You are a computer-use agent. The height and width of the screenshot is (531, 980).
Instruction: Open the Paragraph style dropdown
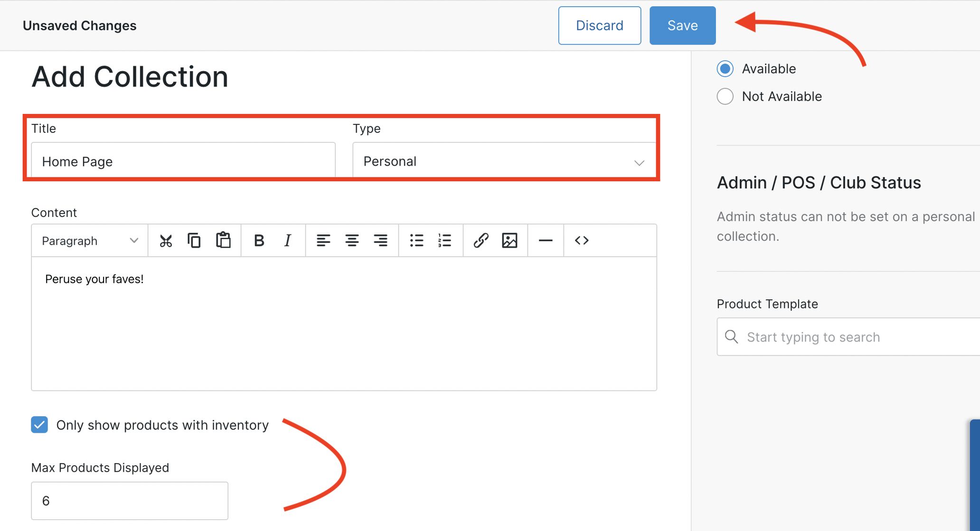(88, 241)
